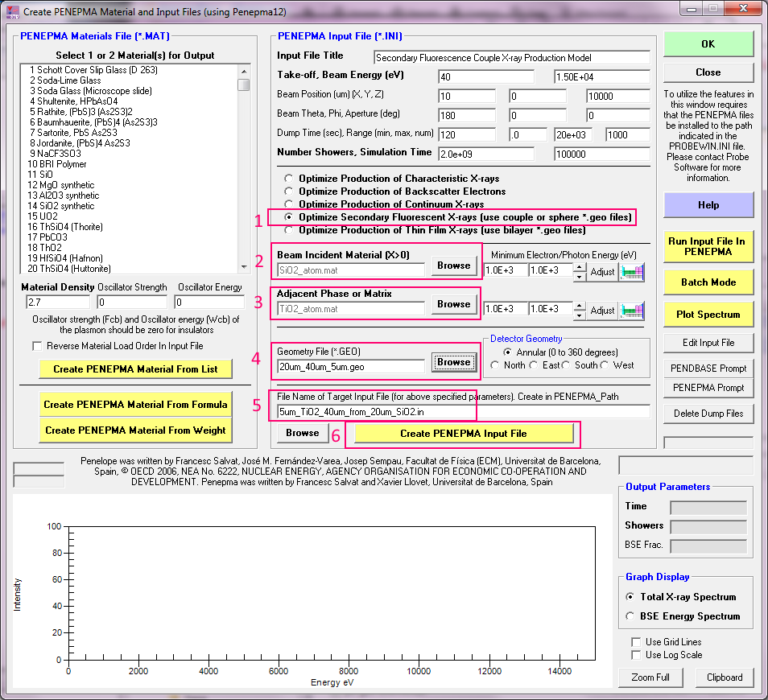Decrease Adjacent Phase minimum energy with down arrow
This screenshot has width=768, height=700.
[x=580, y=315]
